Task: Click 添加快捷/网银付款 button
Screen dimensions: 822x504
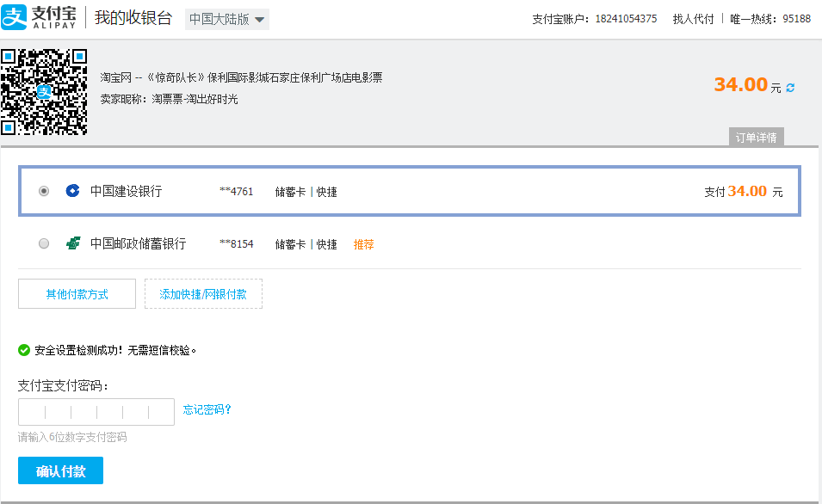Action: point(203,294)
